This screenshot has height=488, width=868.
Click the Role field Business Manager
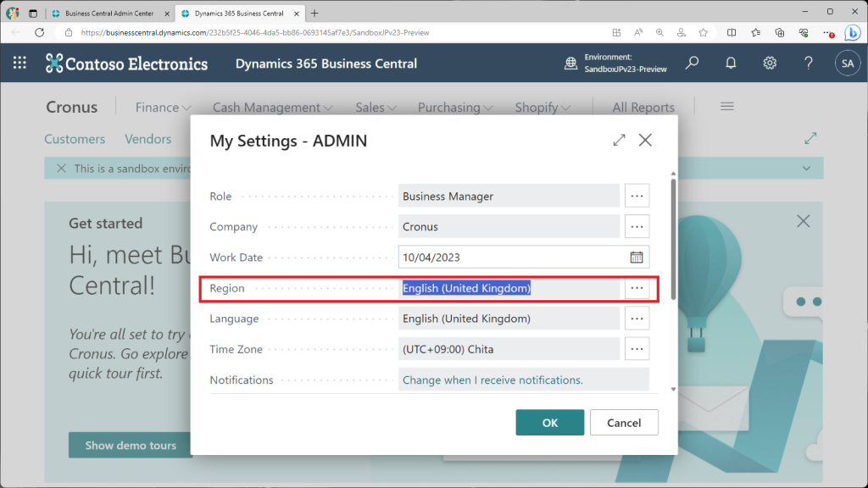coord(509,196)
